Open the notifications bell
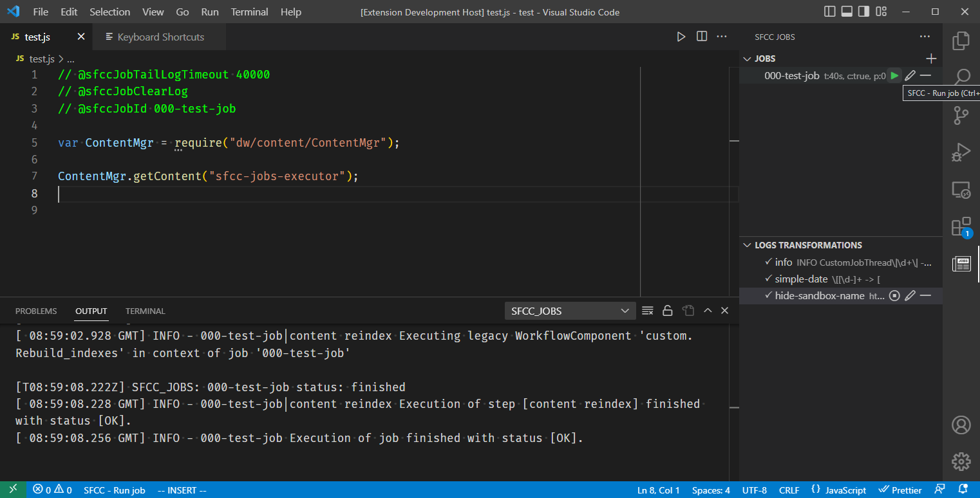The height and width of the screenshot is (498, 980). (963, 490)
